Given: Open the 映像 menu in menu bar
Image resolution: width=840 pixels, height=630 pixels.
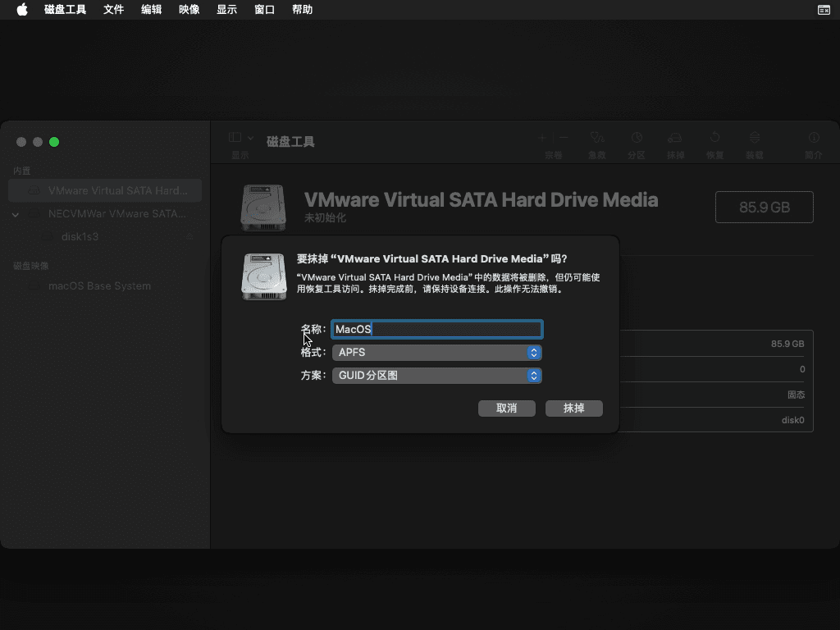Looking at the screenshot, I should [x=189, y=10].
